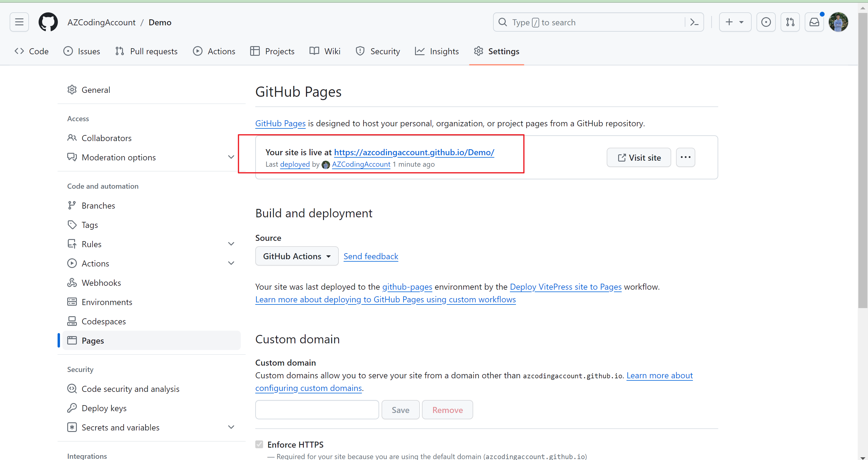Click the Visit site button
This screenshot has width=868, height=460.
click(x=639, y=157)
